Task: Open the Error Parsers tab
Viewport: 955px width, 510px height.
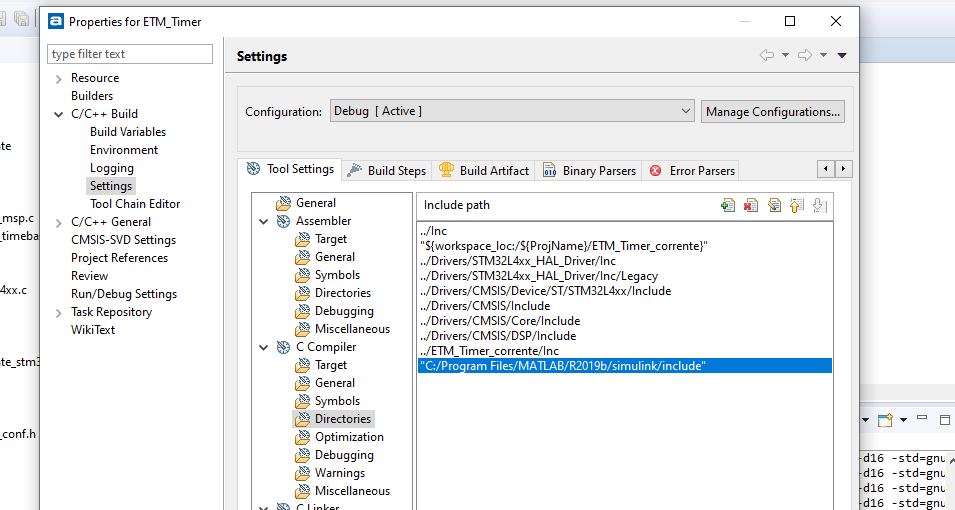Action: tap(692, 170)
